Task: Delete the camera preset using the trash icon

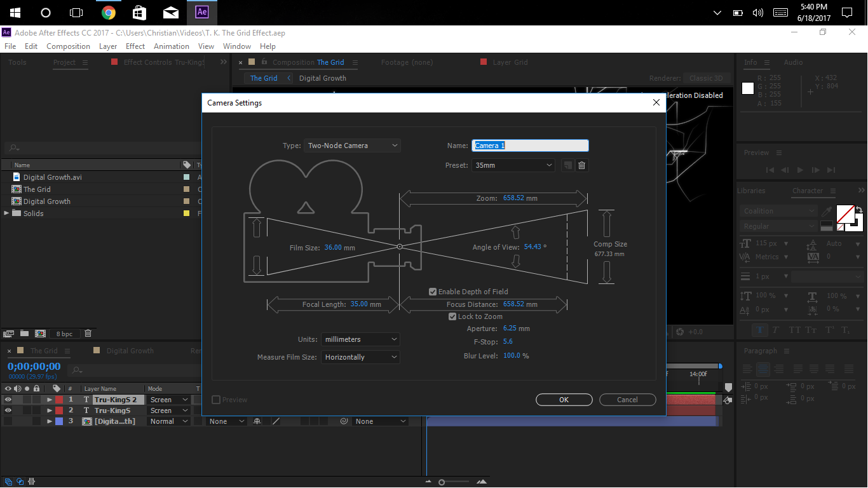Action: click(x=582, y=165)
